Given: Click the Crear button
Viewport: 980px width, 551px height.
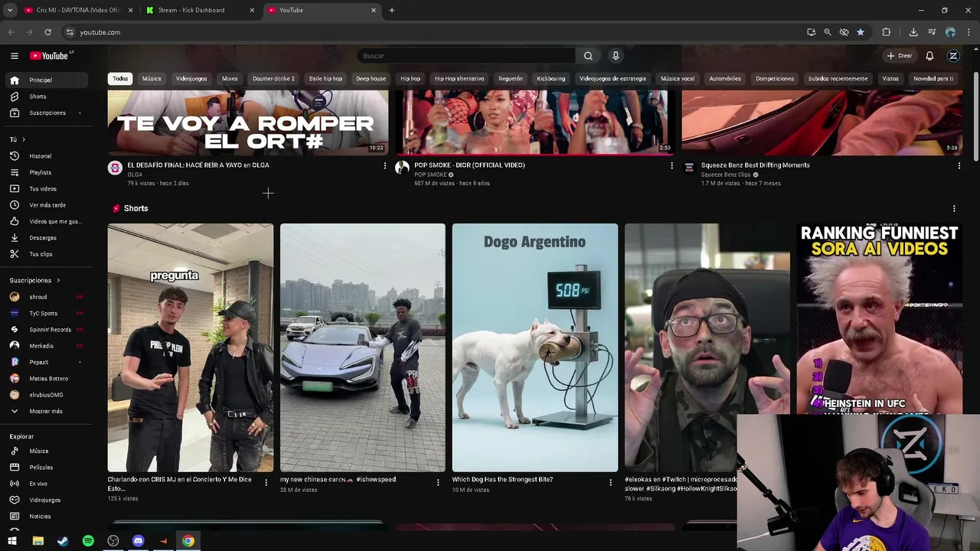Looking at the screenshot, I should pyautogui.click(x=900, y=56).
